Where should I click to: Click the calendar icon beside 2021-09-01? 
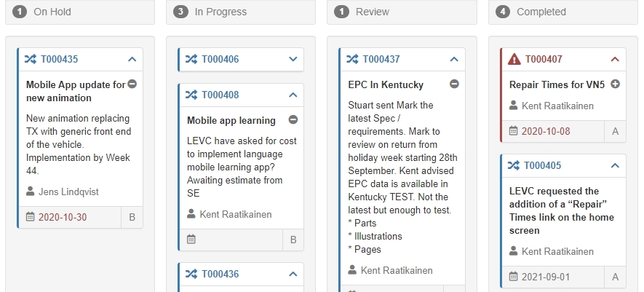pyautogui.click(x=514, y=277)
